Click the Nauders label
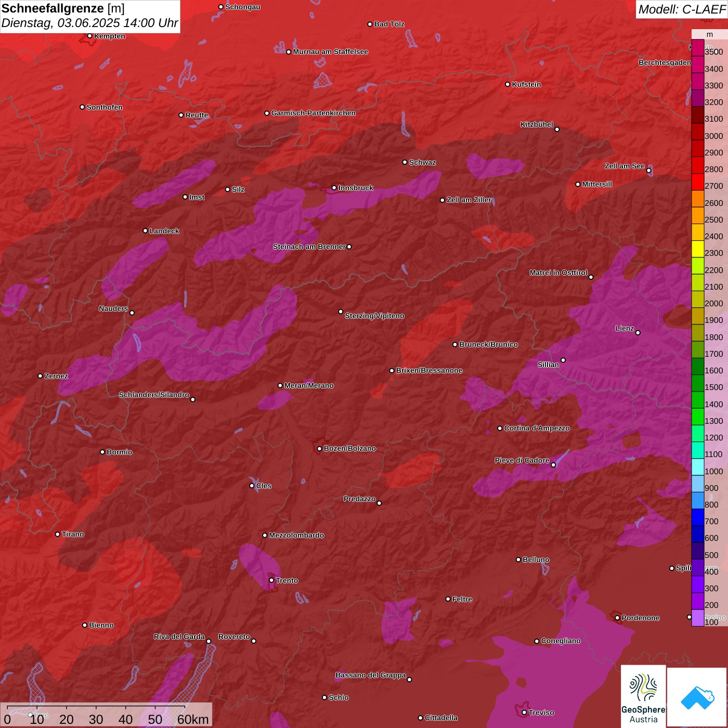Screen dimensions: 728x728 [113, 308]
